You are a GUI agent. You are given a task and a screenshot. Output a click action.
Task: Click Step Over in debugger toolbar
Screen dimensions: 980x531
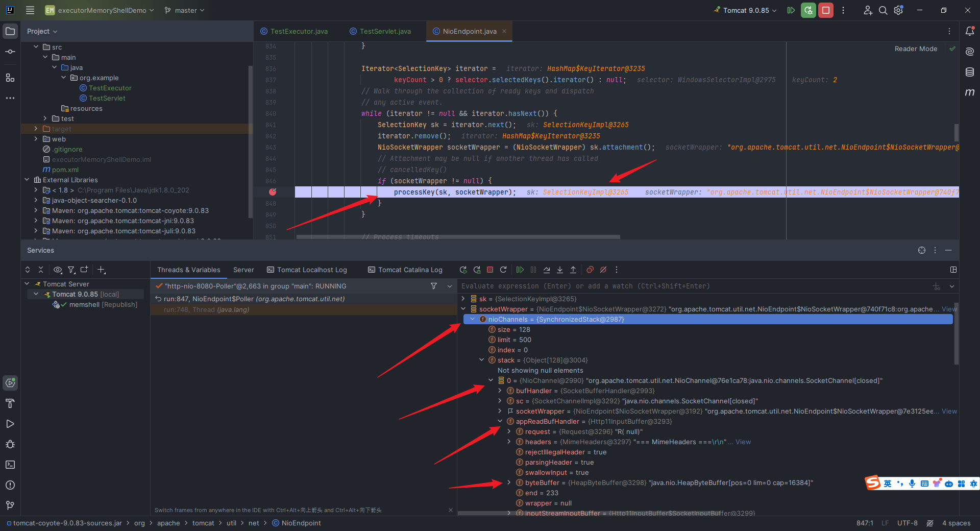[x=547, y=270]
